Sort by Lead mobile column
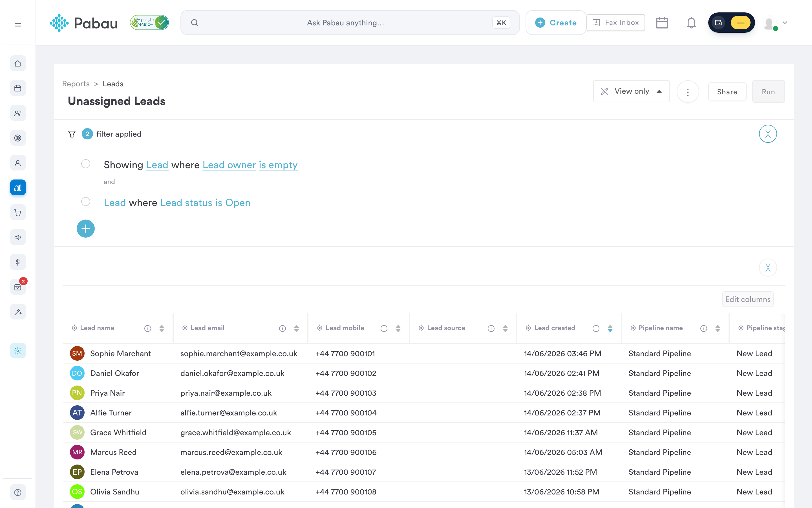Viewport: 812px width, 508px height. 398,328
